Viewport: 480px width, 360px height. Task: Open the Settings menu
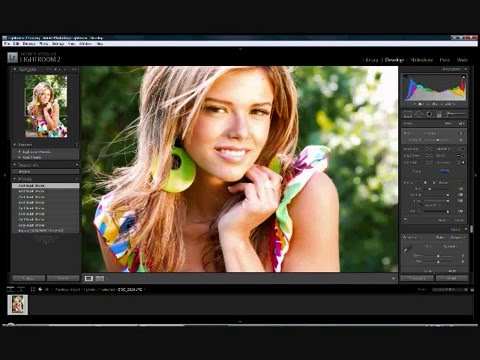click(x=58, y=44)
